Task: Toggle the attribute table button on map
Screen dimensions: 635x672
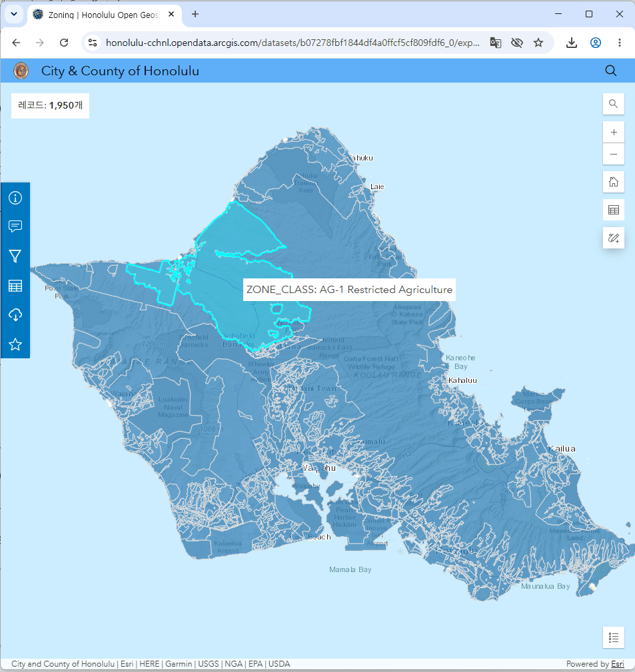Action: [614, 210]
